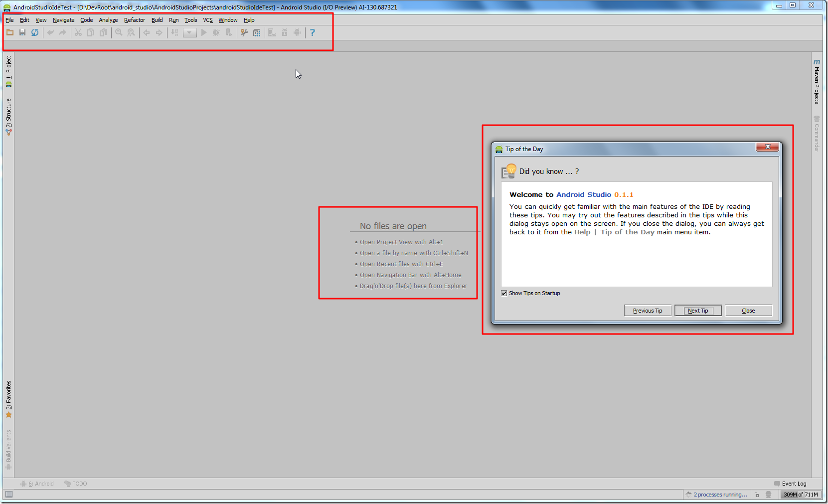
Task: Open the Analyze menu
Action: [x=108, y=20]
